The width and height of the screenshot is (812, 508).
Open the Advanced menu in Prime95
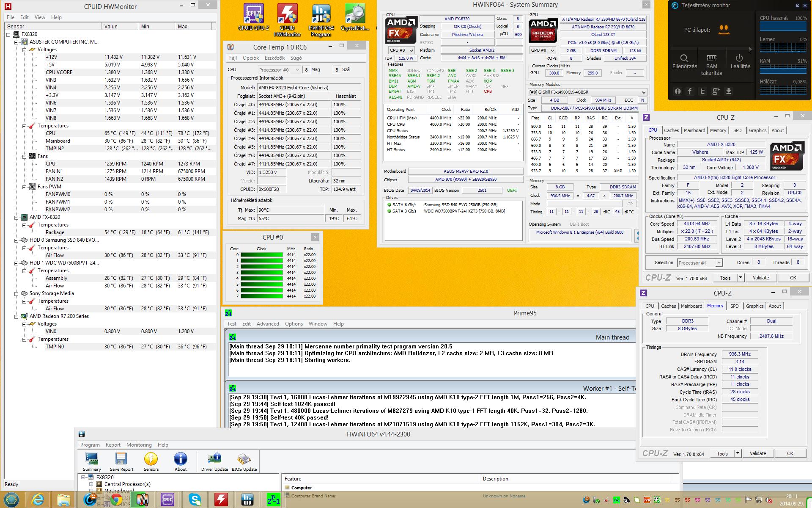pos(268,324)
